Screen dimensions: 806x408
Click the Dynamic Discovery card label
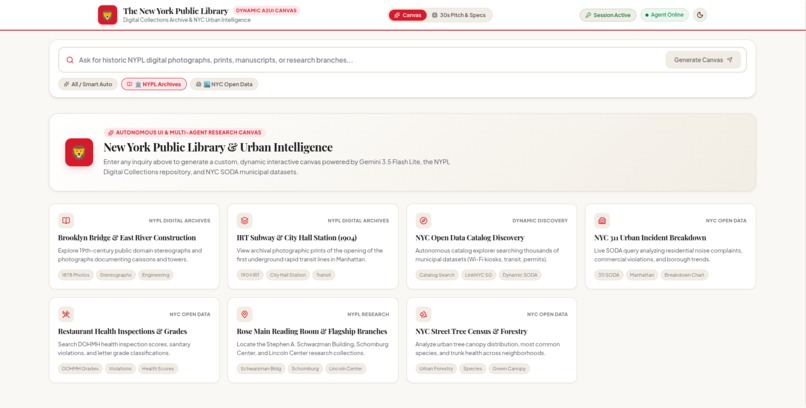click(540, 221)
